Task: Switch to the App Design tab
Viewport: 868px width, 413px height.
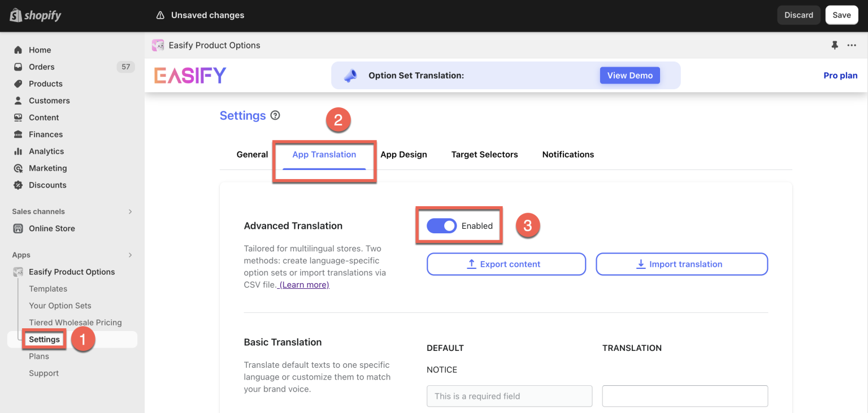Action: tap(403, 154)
